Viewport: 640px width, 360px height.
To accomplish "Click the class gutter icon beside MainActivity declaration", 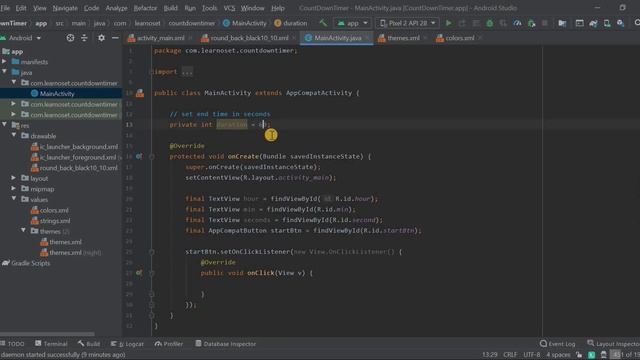I will (140, 93).
